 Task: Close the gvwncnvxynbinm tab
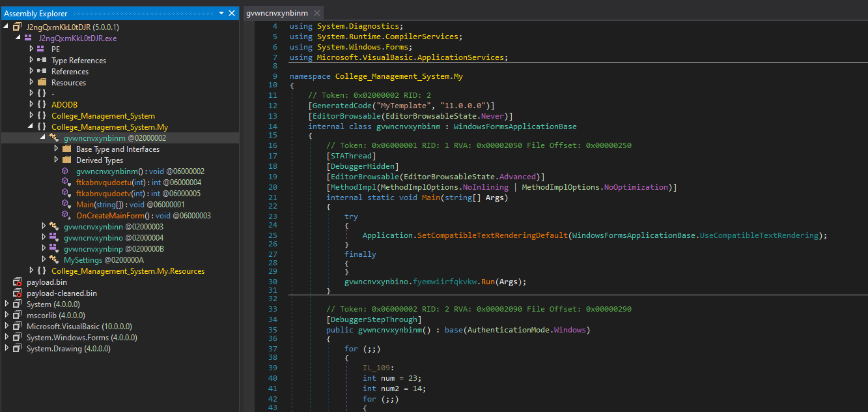point(317,13)
